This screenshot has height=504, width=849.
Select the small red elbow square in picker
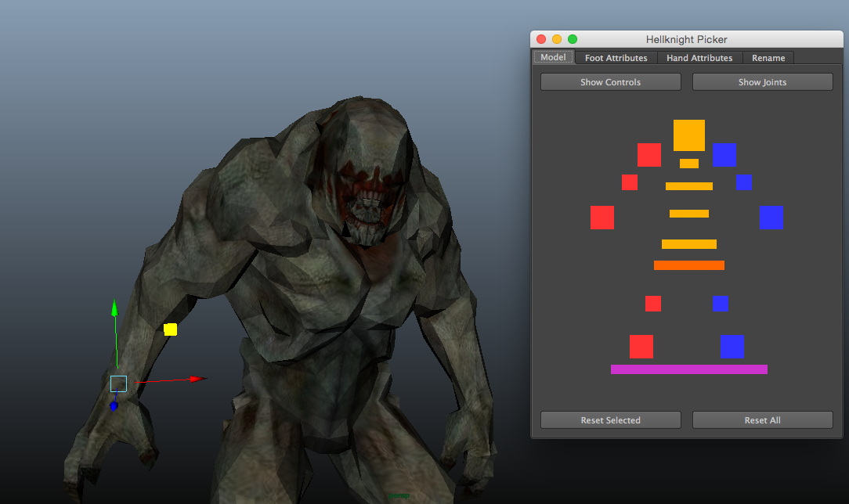pyautogui.click(x=629, y=182)
